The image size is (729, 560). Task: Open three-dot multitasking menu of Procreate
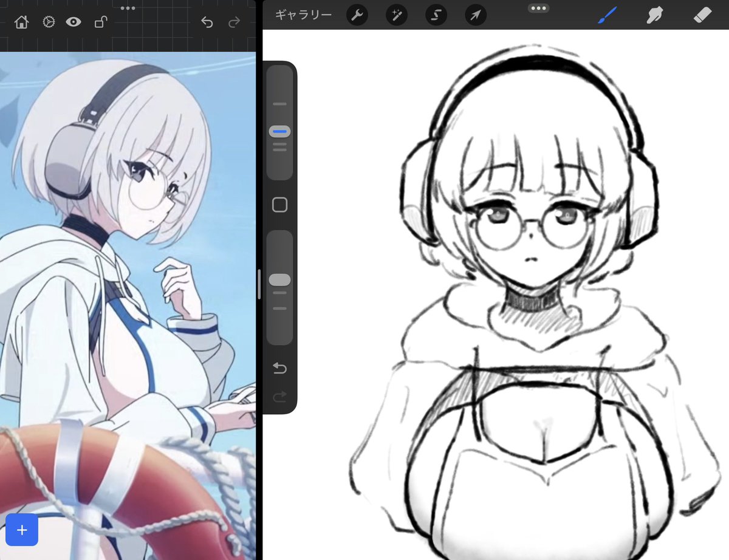pyautogui.click(x=539, y=8)
